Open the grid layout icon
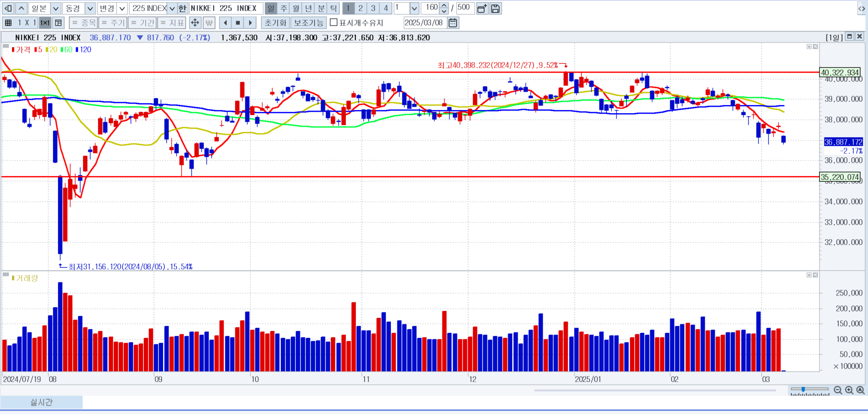Viewport: 868px width, 414px height. (x=8, y=23)
